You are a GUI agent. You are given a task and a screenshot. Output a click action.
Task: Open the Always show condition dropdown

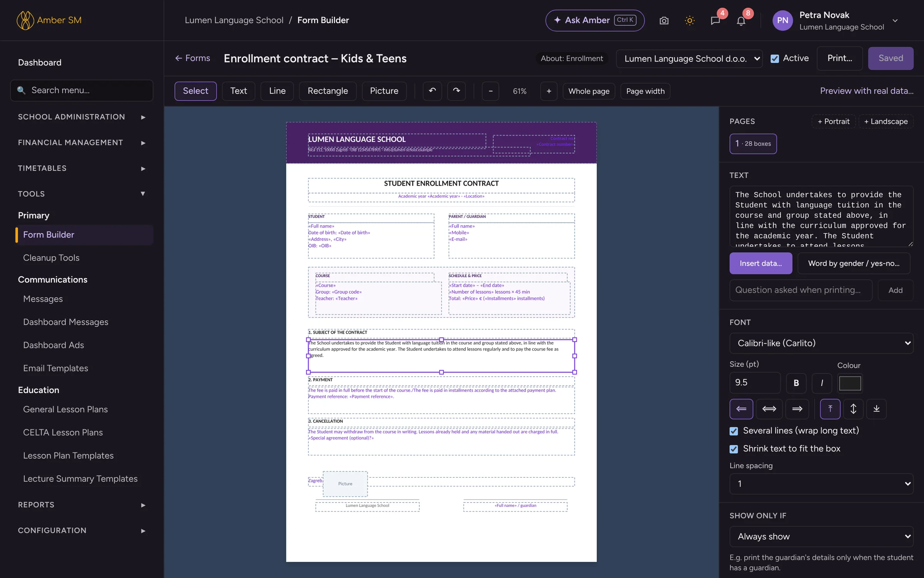pyautogui.click(x=821, y=537)
